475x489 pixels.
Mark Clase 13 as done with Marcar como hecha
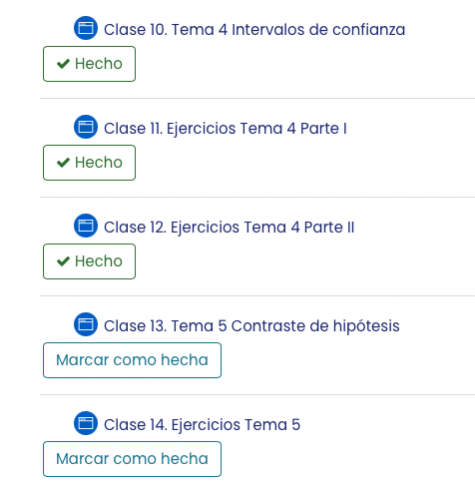(x=132, y=360)
